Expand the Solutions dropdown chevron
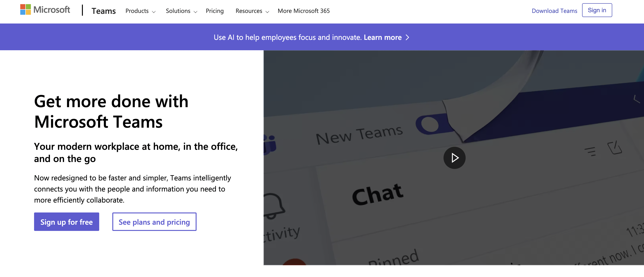The image size is (644, 277). pyautogui.click(x=195, y=12)
